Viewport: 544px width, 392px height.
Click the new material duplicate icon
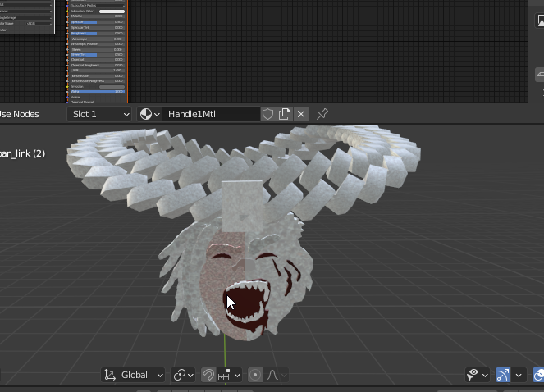(x=285, y=114)
